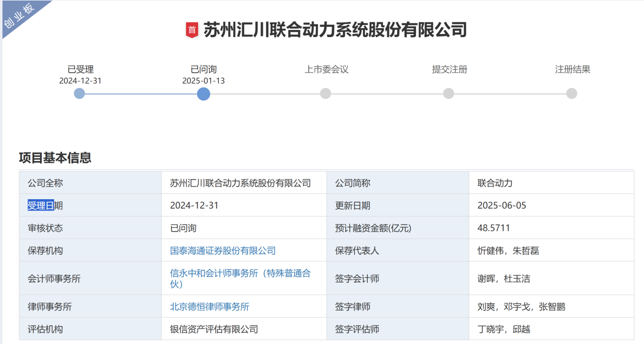Click the 律师事务所 label cell

[90, 306]
